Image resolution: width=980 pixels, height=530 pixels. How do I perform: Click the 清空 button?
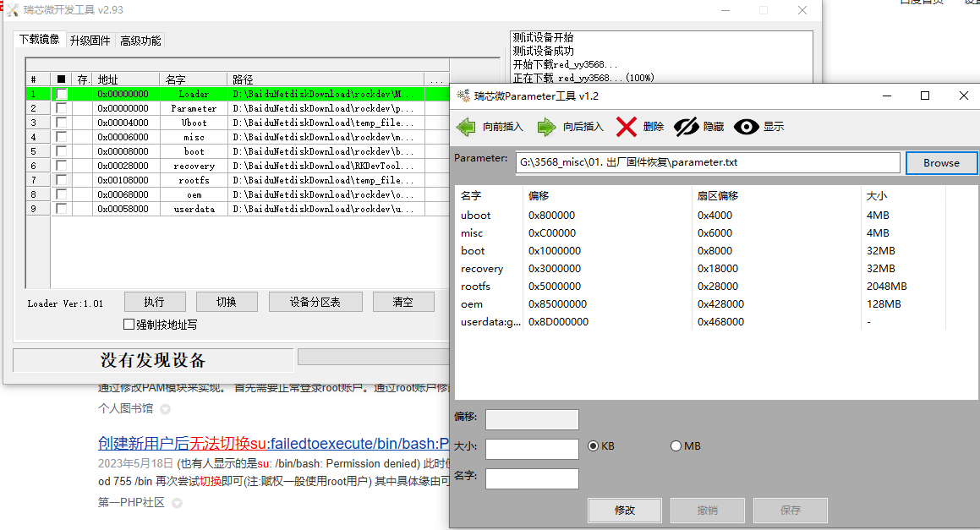point(403,302)
